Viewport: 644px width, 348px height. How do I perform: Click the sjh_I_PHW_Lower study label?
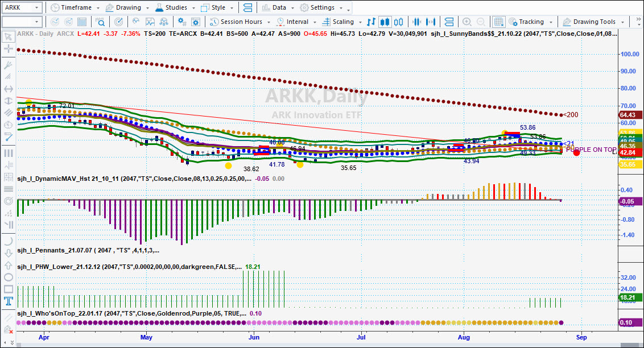[x=129, y=267]
